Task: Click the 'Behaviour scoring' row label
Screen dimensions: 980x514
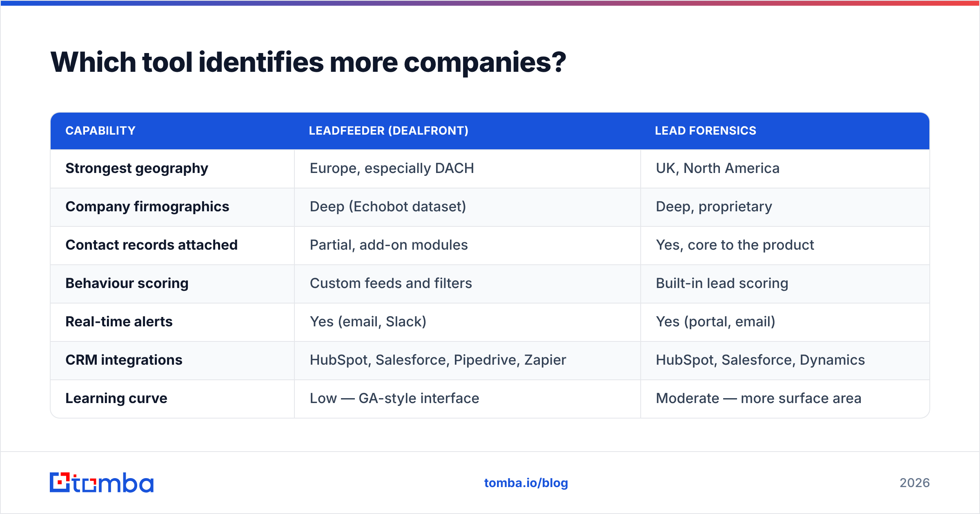Action: [x=127, y=284]
